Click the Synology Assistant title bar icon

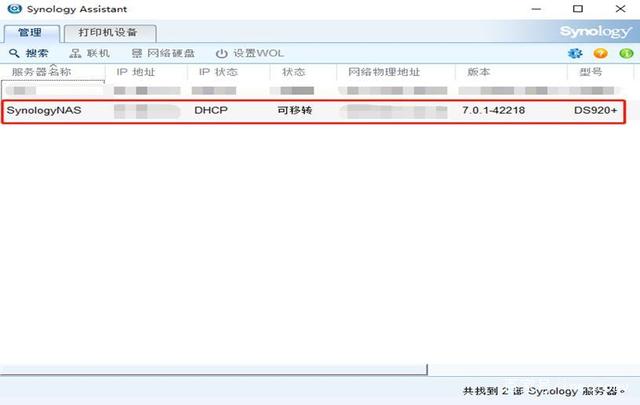click(14, 9)
